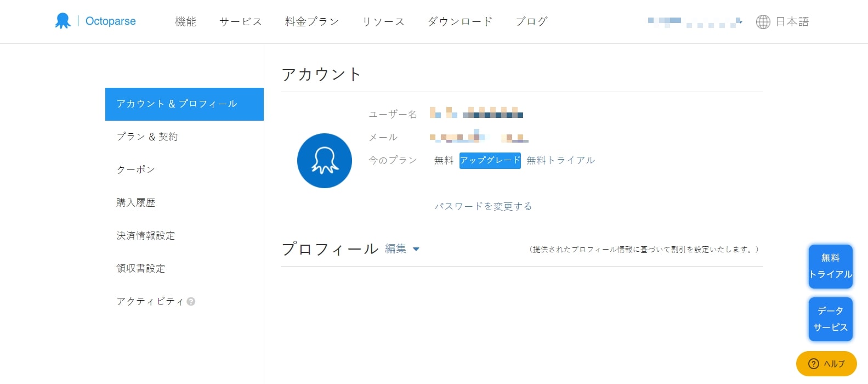Click the floating 無料トライアル side button
The width and height of the screenshot is (868, 384).
[x=830, y=267]
